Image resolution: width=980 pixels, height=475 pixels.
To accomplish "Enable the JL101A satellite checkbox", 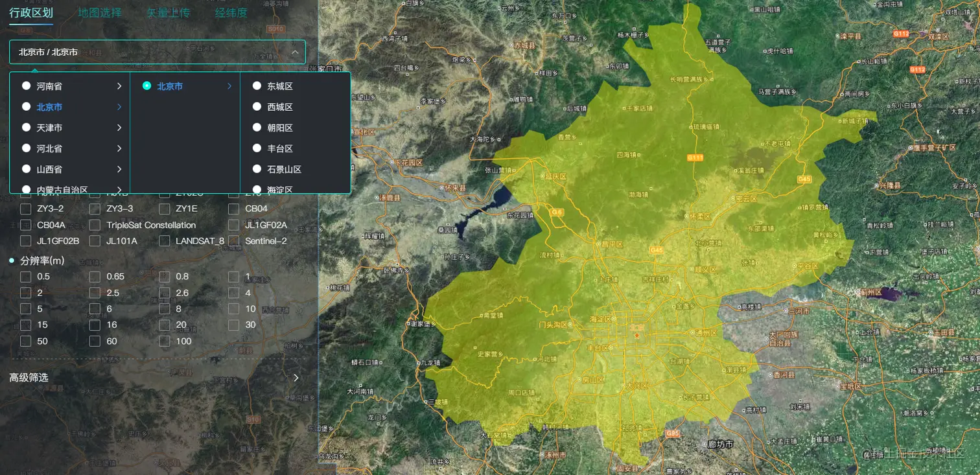I will pyautogui.click(x=95, y=241).
